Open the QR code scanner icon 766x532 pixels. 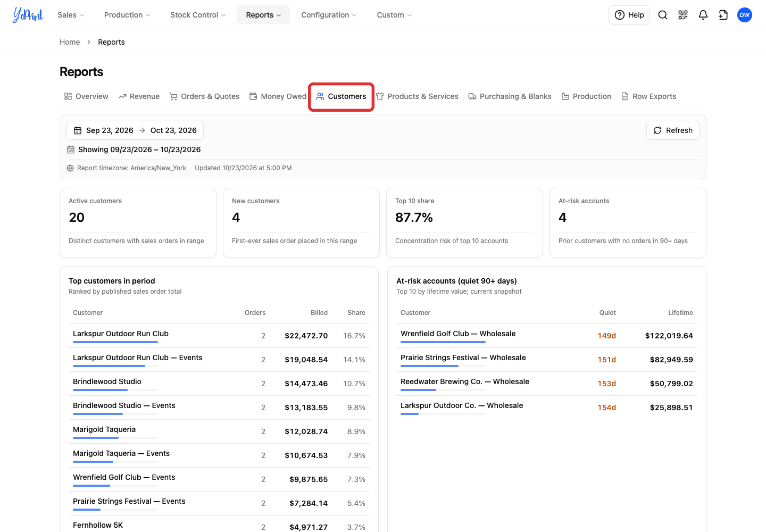tap(683, 15)
